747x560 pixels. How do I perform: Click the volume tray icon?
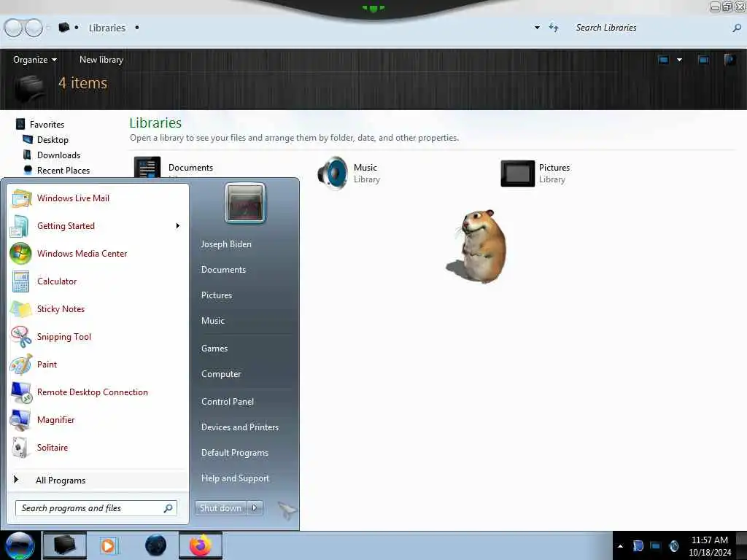[x=673, y=545]
